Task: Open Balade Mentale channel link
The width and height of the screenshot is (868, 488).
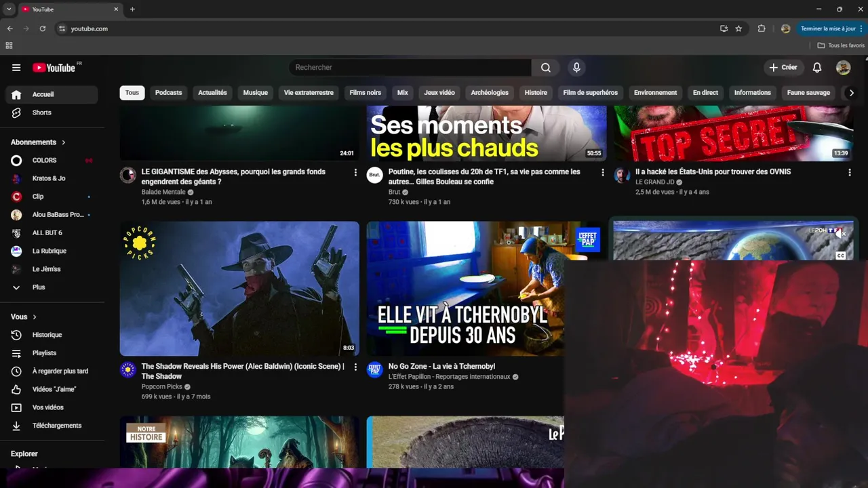Action: (163, 192)
